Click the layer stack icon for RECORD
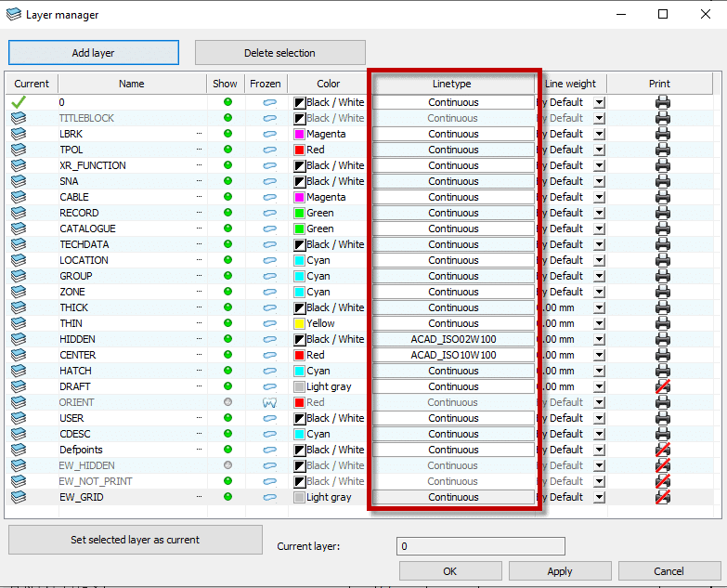 [19, 213]
